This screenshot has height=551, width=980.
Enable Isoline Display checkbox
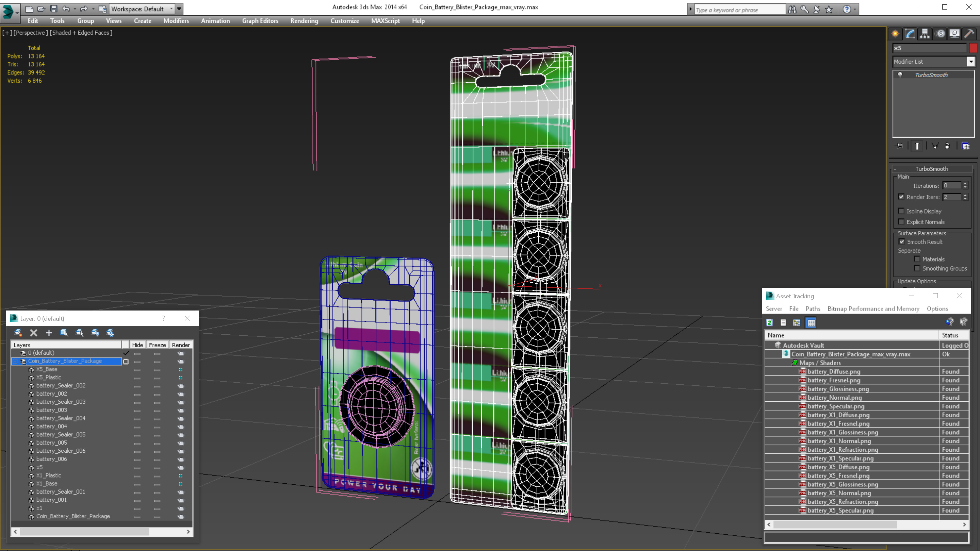tap(901, 211)
